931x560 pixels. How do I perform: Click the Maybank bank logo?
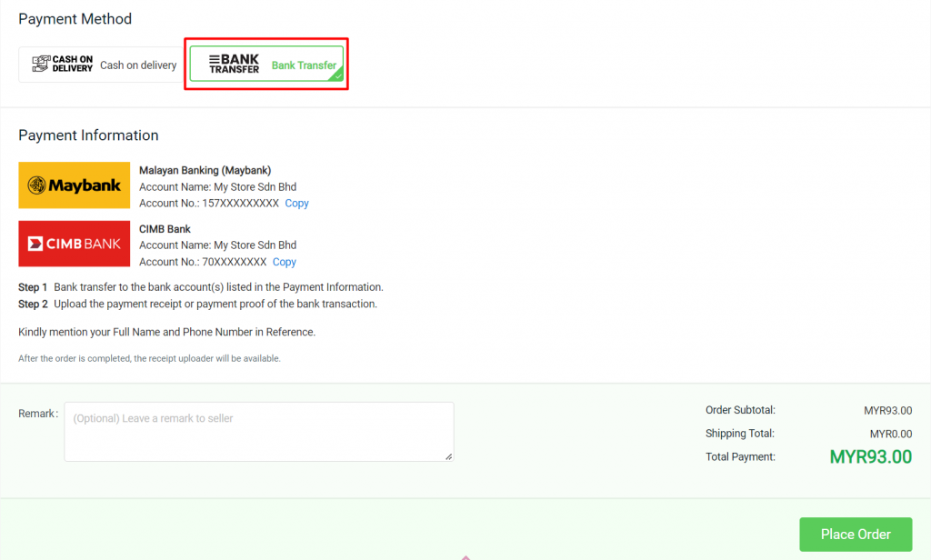coord(74,185)
